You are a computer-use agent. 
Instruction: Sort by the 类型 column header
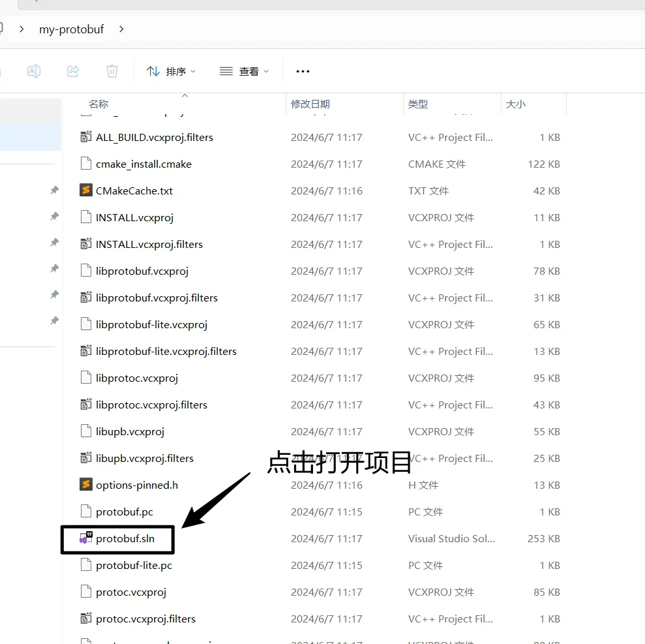(x=418, y=104)
